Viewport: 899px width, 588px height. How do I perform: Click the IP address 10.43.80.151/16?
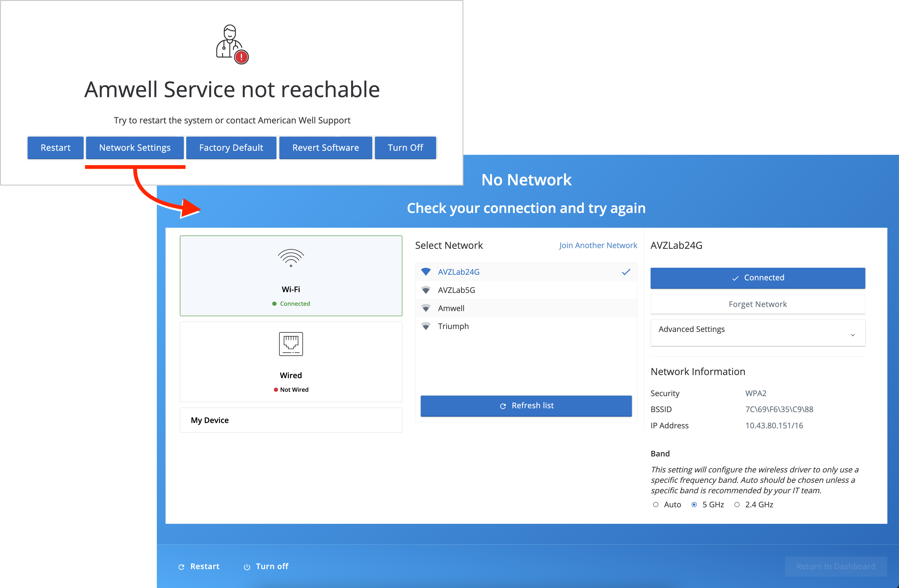click(x=774, y=426)
